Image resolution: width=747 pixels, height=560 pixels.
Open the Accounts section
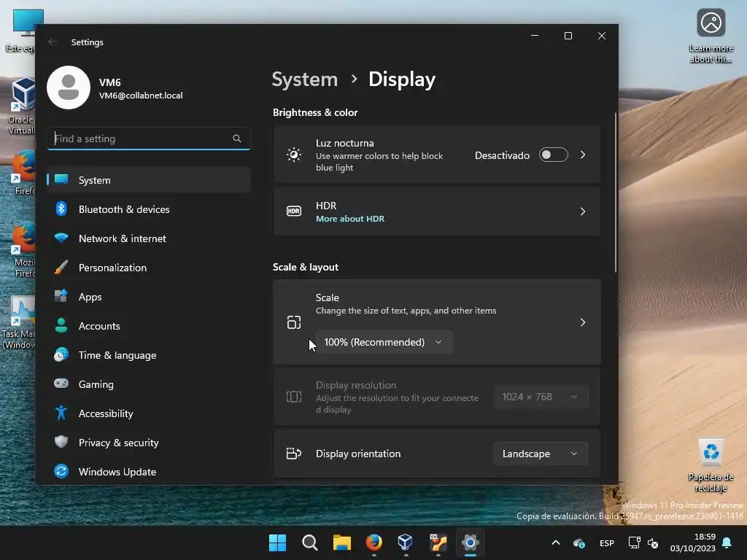pyautogui.click(x=149, y=326)
